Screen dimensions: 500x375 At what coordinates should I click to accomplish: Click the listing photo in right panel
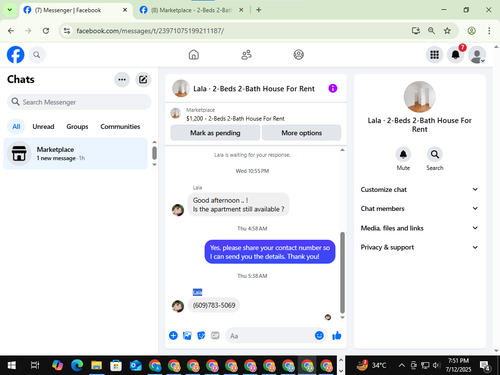[x=419, y=97]
